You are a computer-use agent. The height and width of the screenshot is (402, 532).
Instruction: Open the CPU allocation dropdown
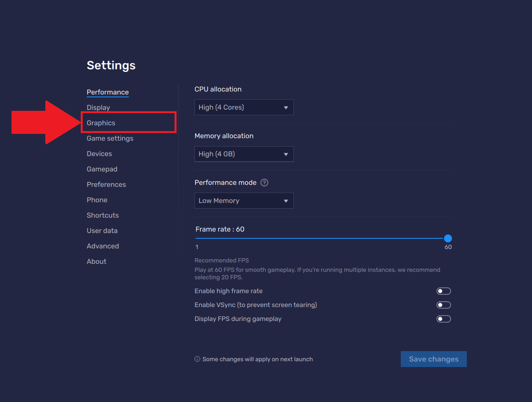[x=244, y=107]
